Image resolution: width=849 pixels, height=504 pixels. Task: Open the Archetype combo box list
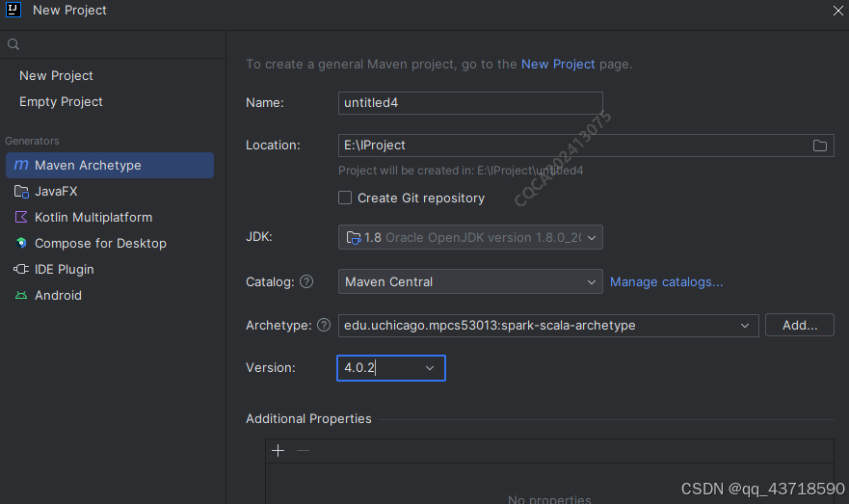(745, 326)
